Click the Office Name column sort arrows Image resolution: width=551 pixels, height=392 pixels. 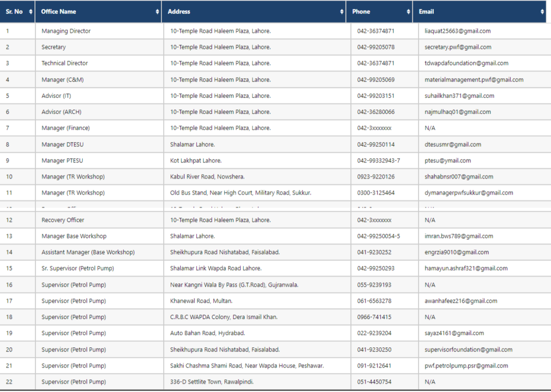pos(157,12)
